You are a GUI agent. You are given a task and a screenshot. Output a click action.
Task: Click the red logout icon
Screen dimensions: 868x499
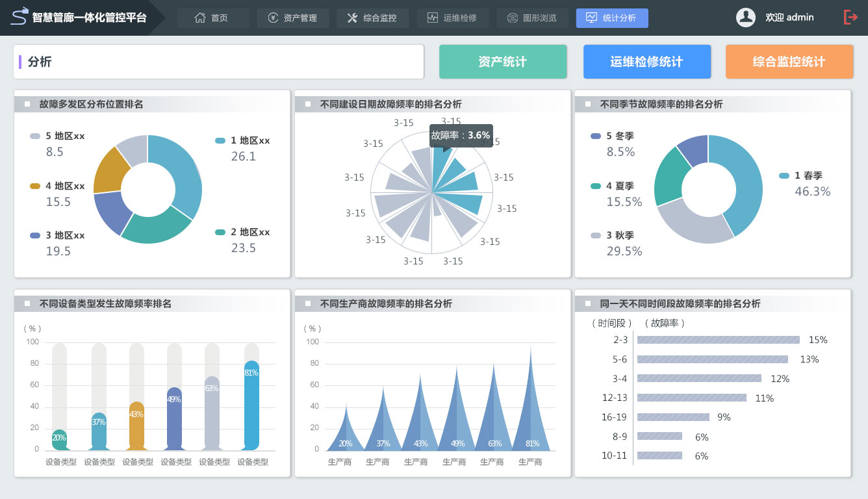pos(850,18)
